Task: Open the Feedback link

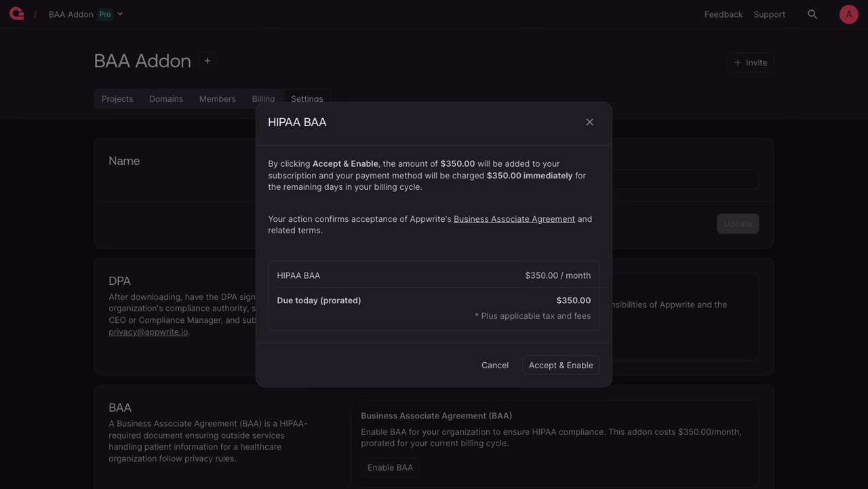Action: point(723,14)
